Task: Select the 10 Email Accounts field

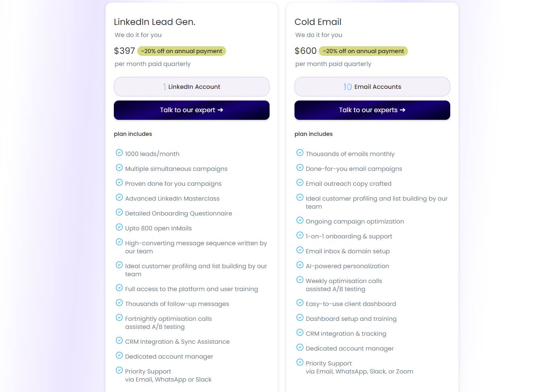Action: [x=372, y=86]
